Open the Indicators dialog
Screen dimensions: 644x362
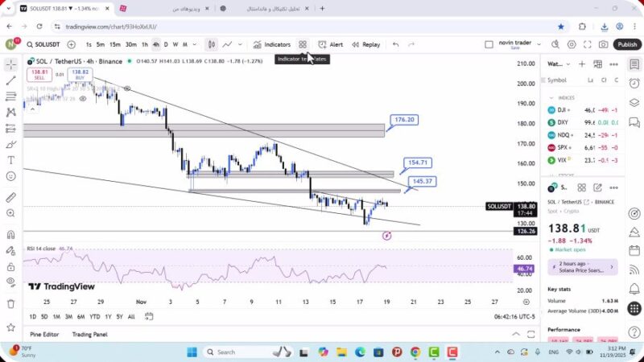271,45
